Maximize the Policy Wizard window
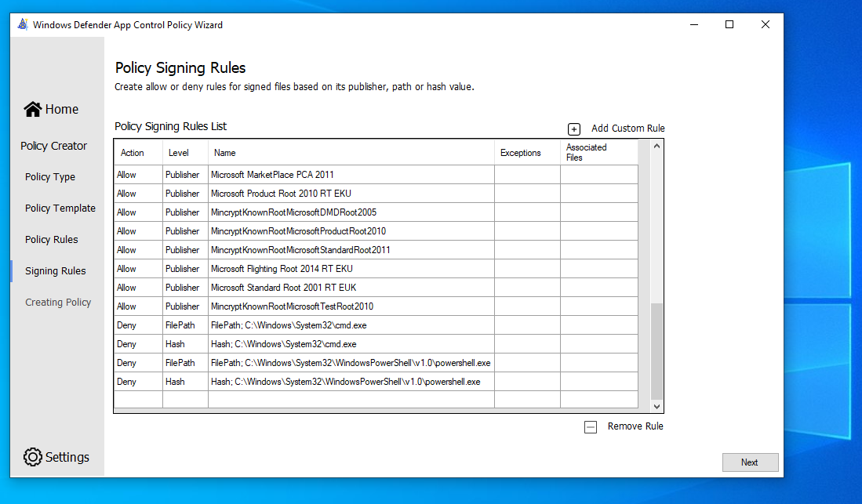 (729, 24)
